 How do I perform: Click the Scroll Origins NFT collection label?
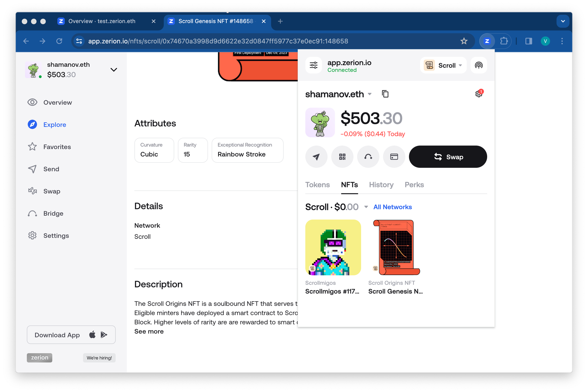pos(392,283)
